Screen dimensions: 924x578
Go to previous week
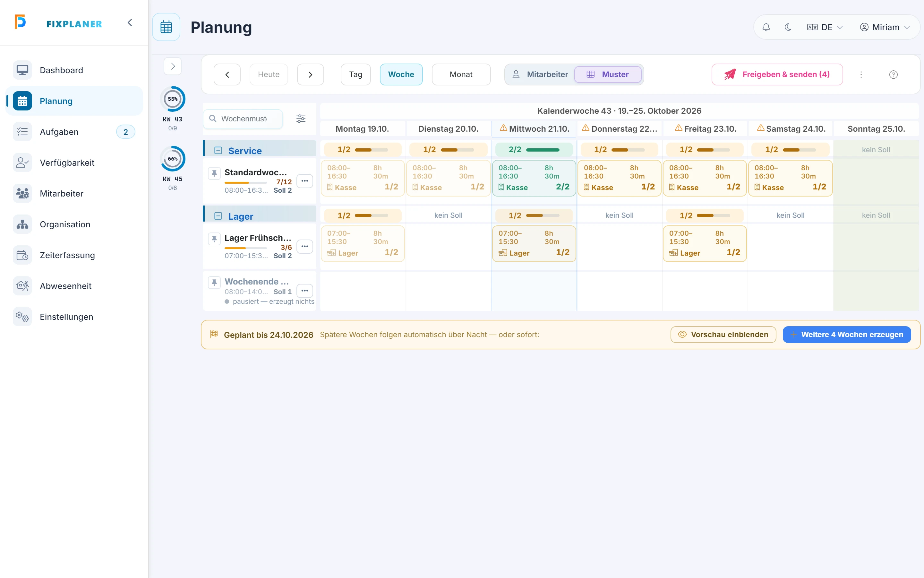[227, 74]
